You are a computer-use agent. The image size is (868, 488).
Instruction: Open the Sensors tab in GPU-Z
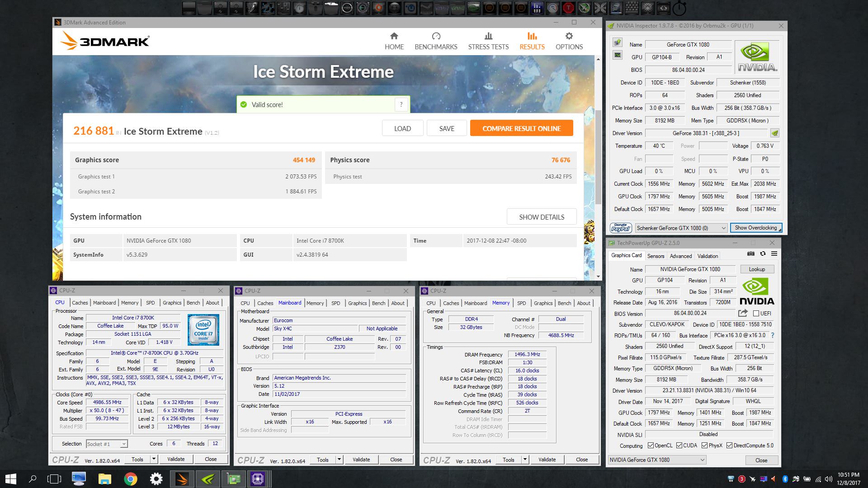coord(656,256)
